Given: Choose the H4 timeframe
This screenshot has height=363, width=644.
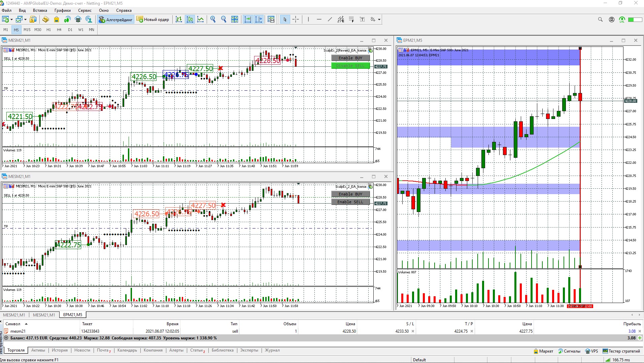Looking at the screenshot, I should [x=59, y=30].
